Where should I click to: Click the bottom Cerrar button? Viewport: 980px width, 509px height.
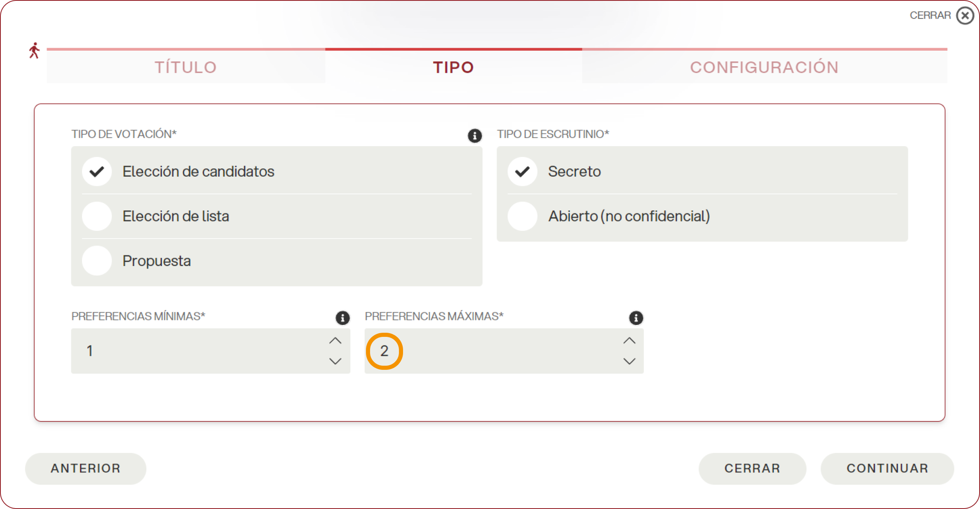[x=752, y=468]
